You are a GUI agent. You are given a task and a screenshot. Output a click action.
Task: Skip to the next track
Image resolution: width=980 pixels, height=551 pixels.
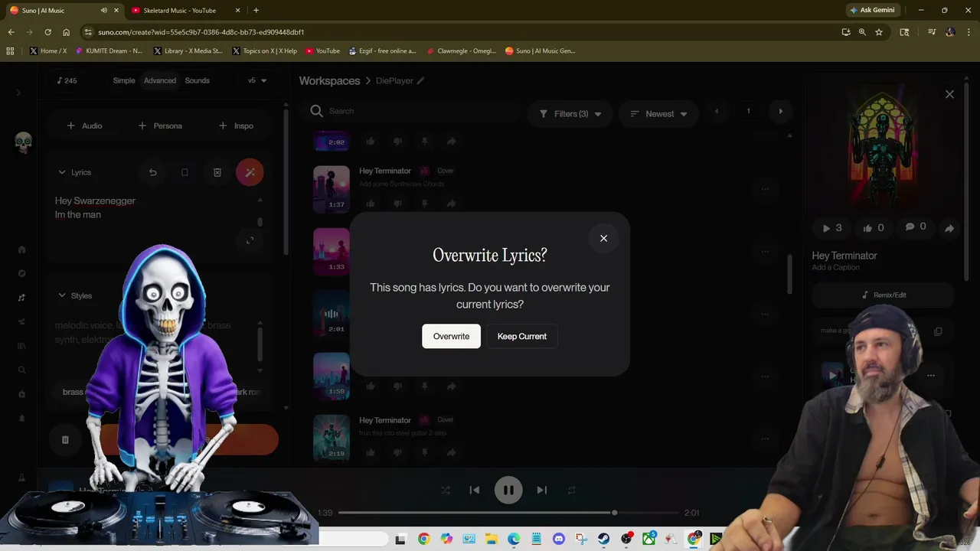point(541,490)
